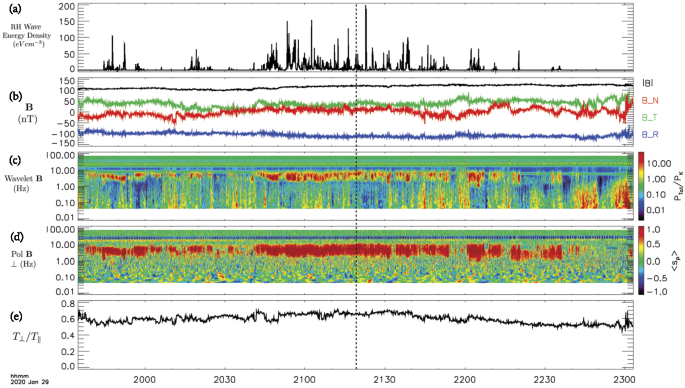Click the panel label (e)

(x=15, y=316)
